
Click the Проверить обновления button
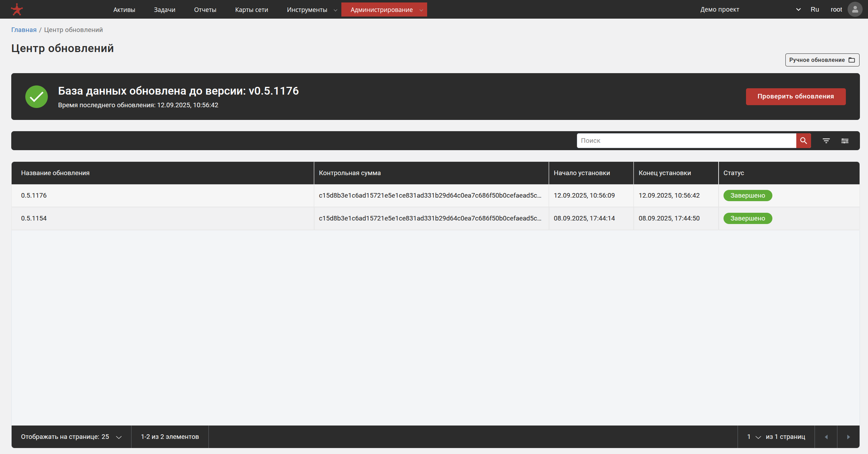[x=796, y=96]
